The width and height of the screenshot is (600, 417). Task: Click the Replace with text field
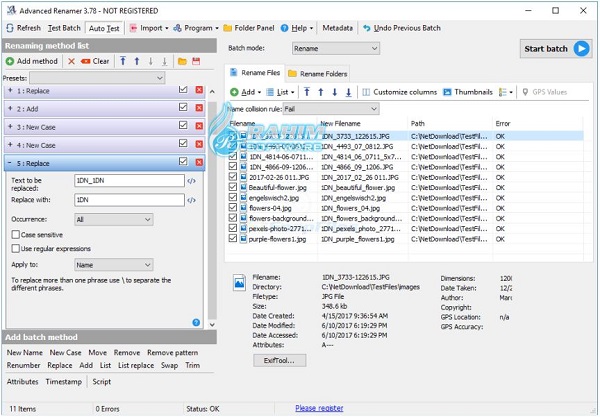[x=128, y=199]
